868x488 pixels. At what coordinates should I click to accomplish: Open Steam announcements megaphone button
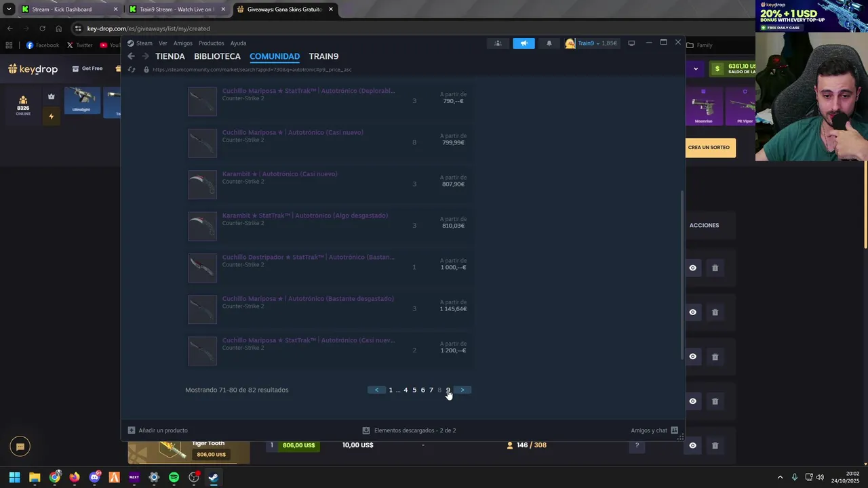pos(524,43)
